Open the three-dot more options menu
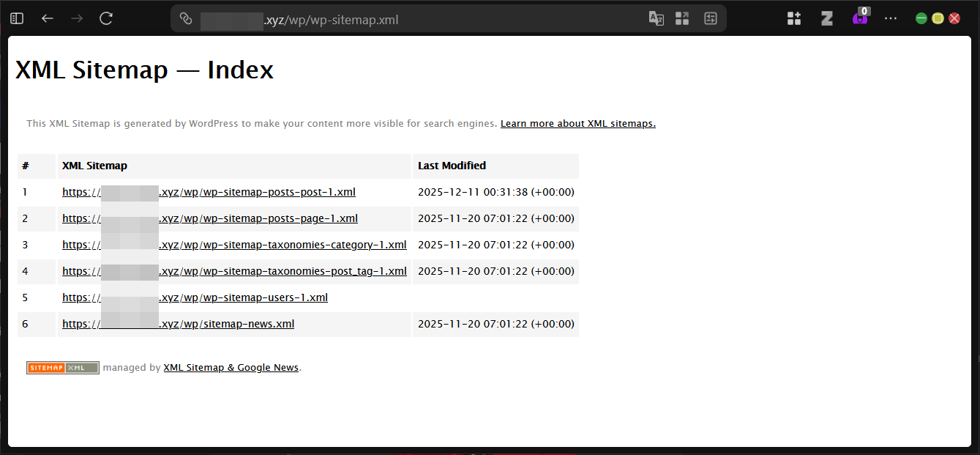 pyautogui.click(x=890, y=18)
